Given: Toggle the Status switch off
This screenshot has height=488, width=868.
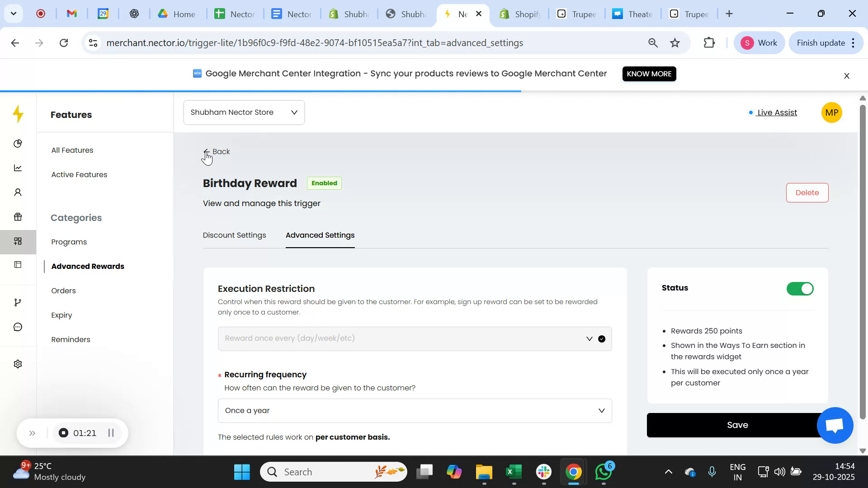Looking at the screenshot, I should [799, 289].
